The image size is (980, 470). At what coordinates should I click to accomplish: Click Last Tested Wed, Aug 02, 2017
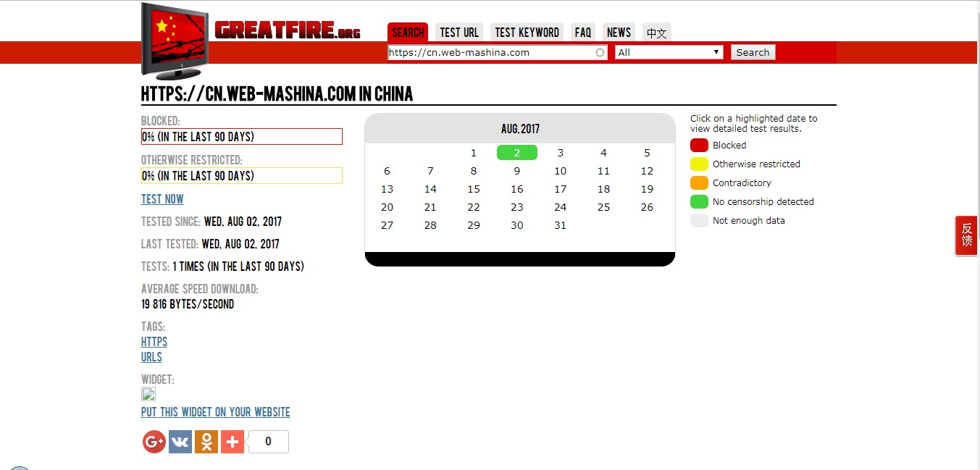click(x=210, y=244)
